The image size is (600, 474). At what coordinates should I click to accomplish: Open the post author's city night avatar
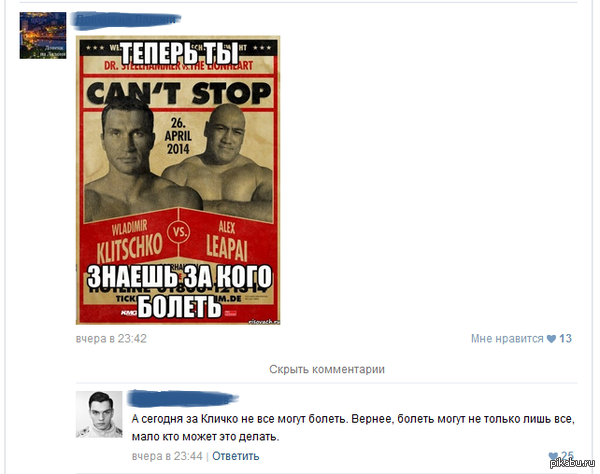coord(43,35)
